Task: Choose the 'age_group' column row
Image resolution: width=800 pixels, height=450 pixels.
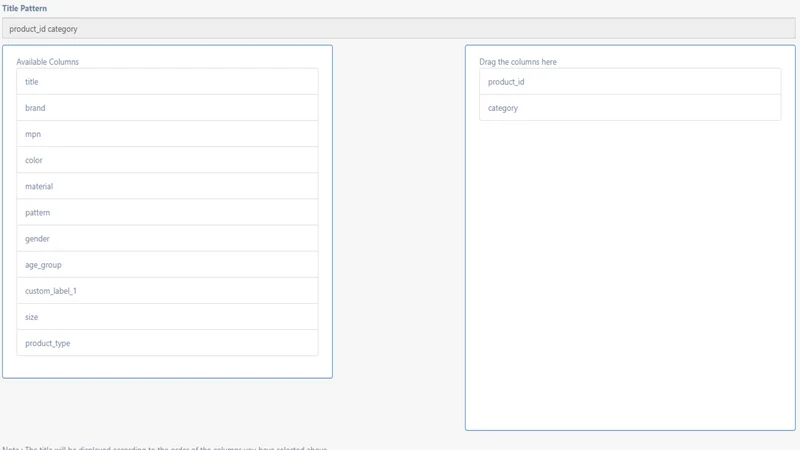Action: click(167, 265)
